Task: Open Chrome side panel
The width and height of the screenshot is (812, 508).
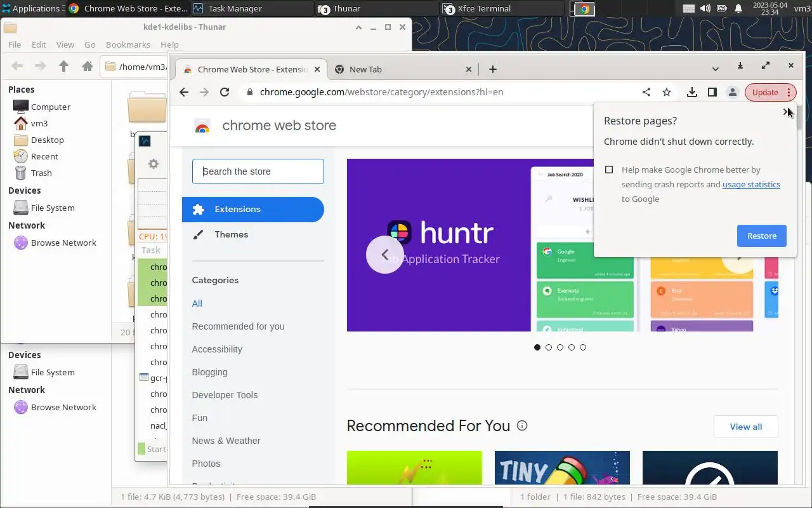Action: 712,92
